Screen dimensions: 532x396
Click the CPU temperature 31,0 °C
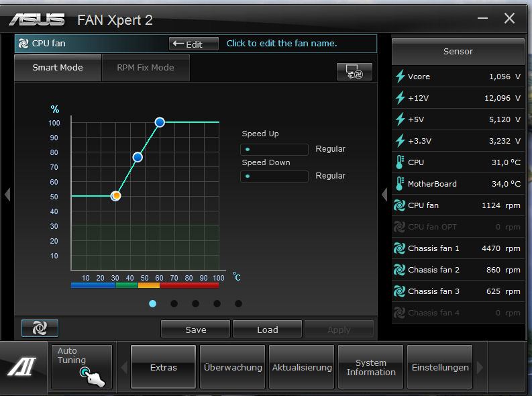click(506, 162)
